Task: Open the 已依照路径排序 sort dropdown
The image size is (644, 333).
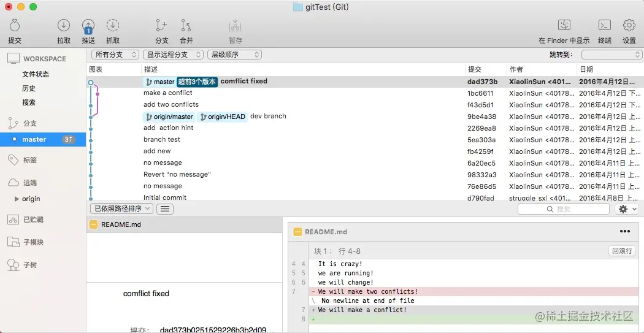Action: (122, 209)
